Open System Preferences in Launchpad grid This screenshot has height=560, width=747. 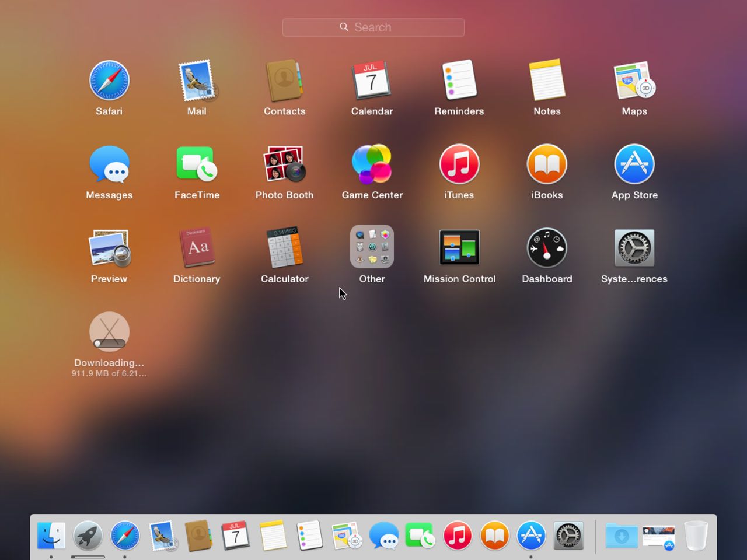(634, 248)
